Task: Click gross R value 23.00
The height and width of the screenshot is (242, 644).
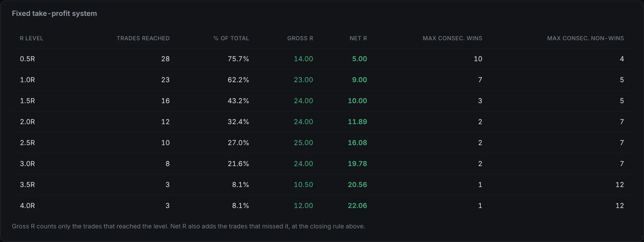Action: coord(303,80)
